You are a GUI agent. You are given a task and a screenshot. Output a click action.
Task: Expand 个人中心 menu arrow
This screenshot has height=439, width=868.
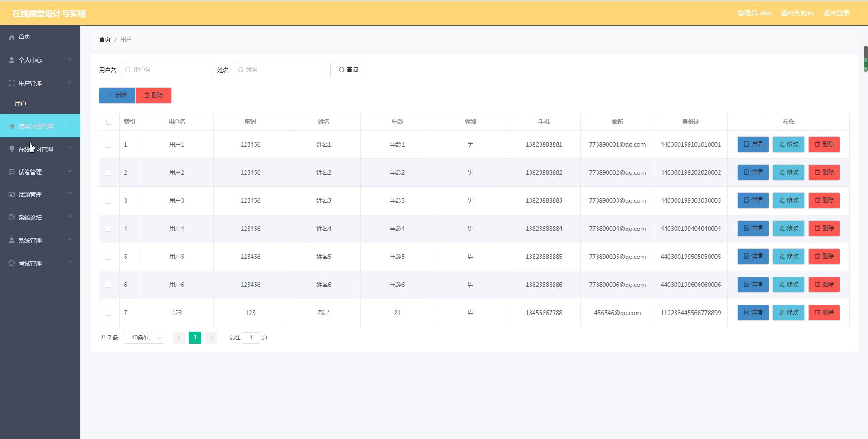(70, 59)
